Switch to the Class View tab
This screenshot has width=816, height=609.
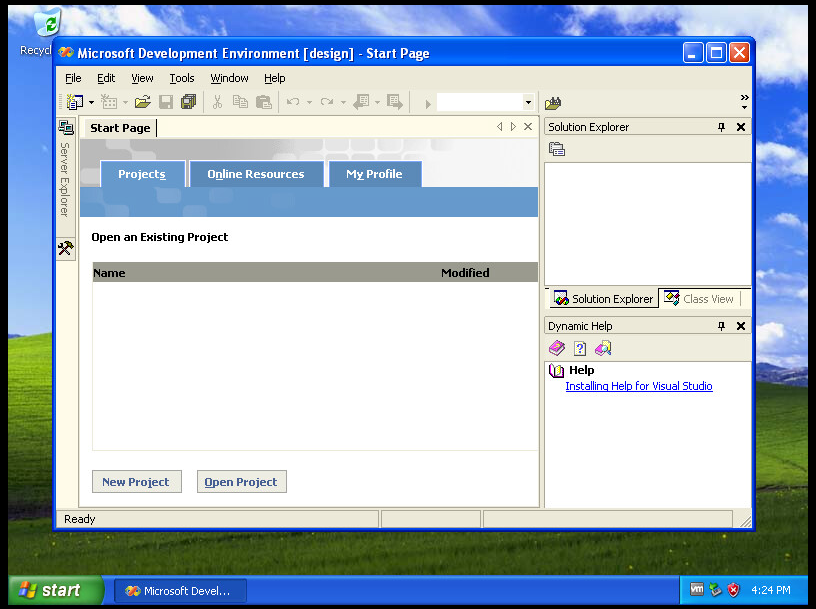[x=699, y=299]
